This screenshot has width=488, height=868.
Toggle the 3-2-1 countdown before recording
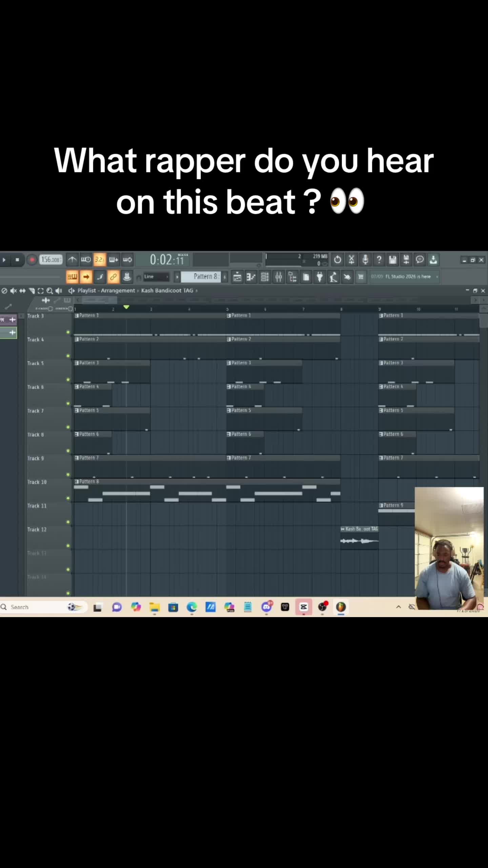tap(100, 260)
